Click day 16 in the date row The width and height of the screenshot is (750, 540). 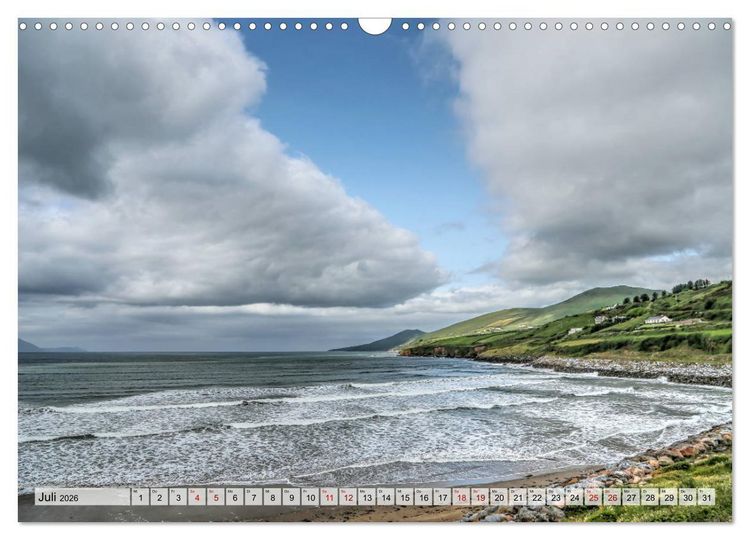click(x=424, y=496)
